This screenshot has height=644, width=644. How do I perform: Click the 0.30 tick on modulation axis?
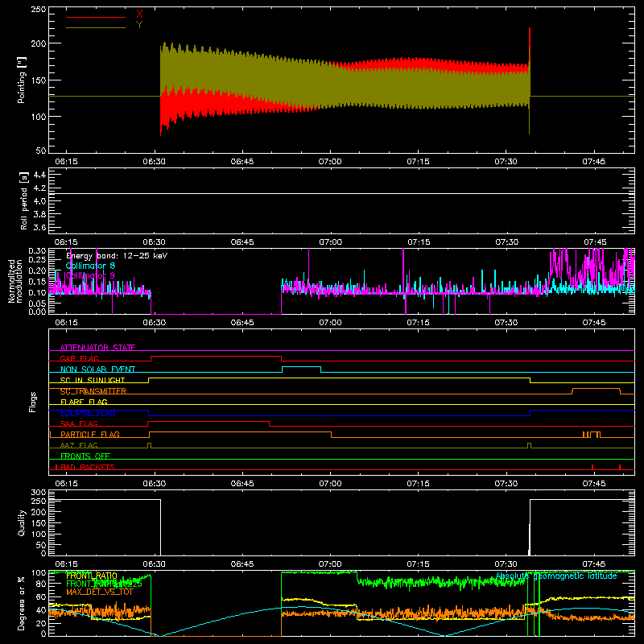[x=37, y=251]
